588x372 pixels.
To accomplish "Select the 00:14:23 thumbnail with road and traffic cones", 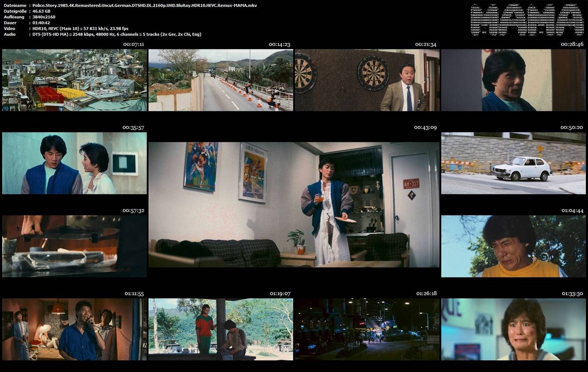I will click(x=221, y=80).
